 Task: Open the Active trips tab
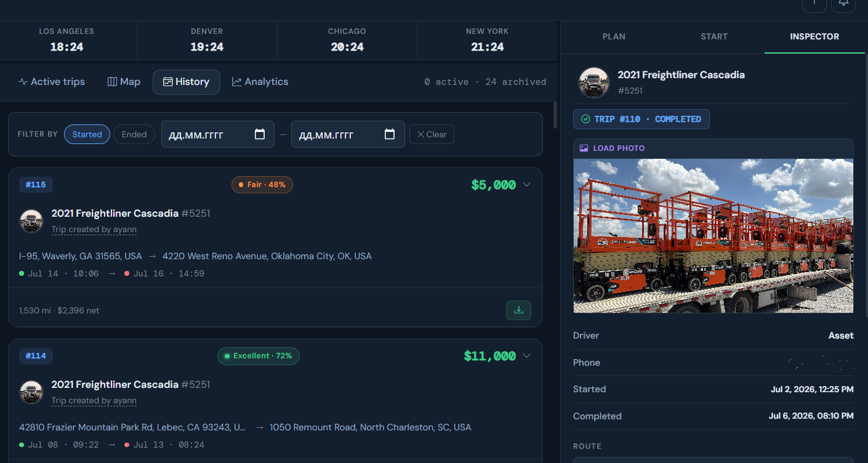(x=52, y=82)
